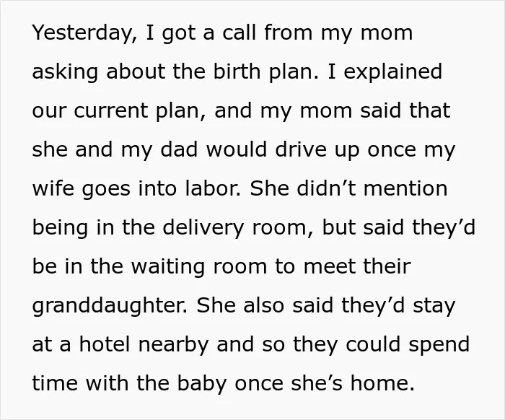The height and width of the screenshot is (420, 505).
Task: Click the word "nearby"
Action: (x=174, y=345)
